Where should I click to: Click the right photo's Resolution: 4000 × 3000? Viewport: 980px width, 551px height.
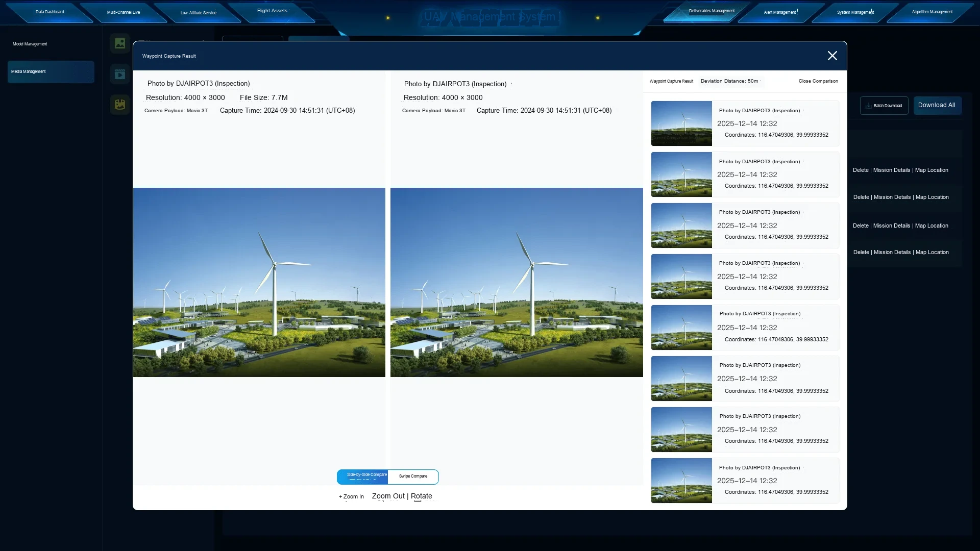(443, 97)
